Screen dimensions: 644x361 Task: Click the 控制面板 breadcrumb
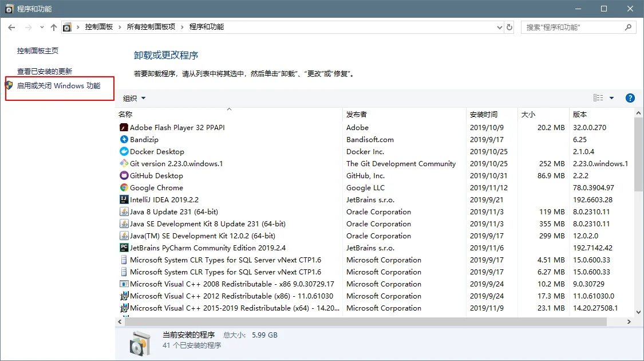tap(99, 27)
